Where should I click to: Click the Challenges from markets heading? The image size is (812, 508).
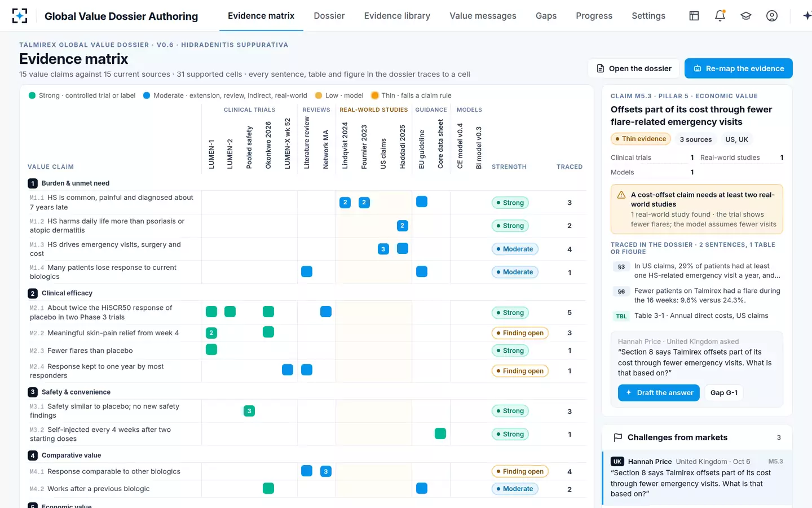pyautogui.click(x=677, y=437)
